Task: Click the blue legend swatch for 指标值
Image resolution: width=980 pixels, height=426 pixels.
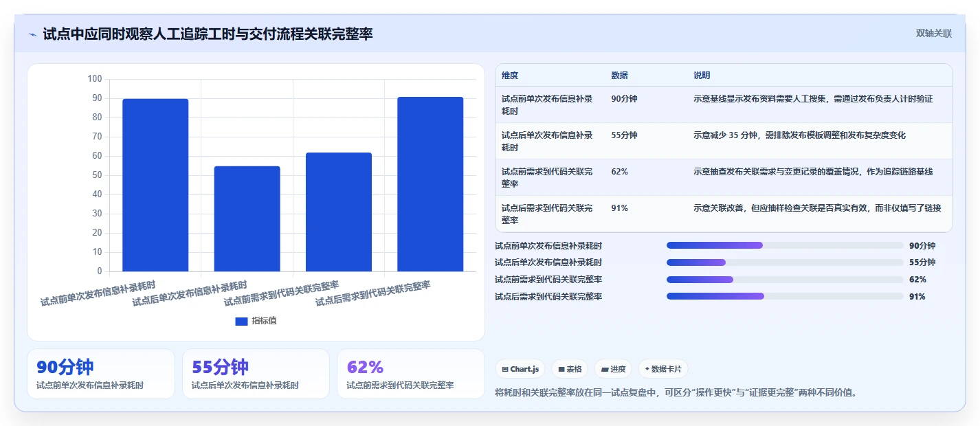Action: coord(241,321)
